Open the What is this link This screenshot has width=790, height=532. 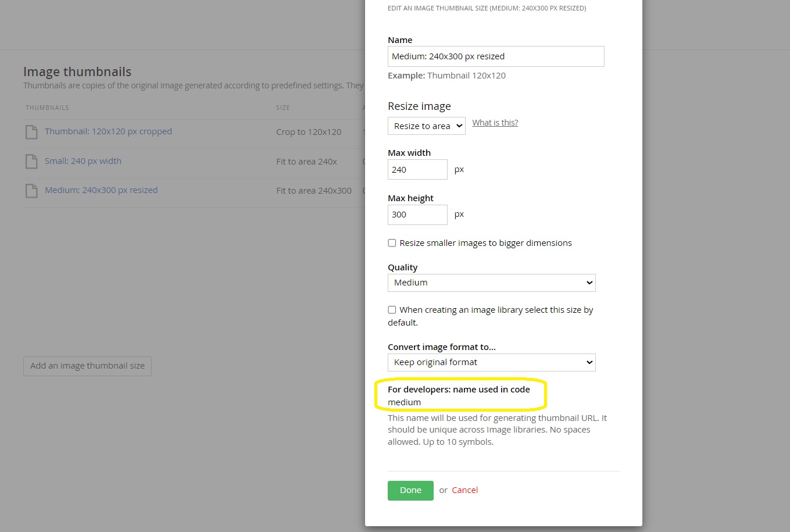pos(495,123)
